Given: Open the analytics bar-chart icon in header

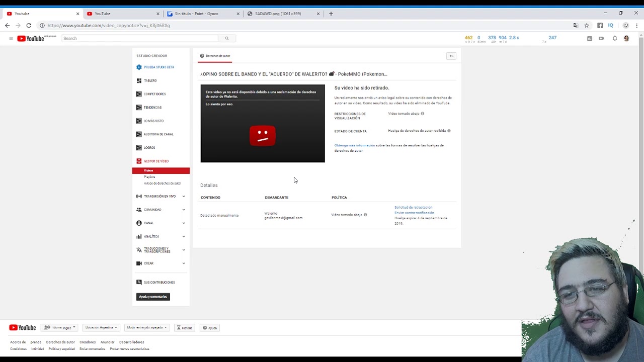Looking at the screenshot, I should [x=590, y=38].
